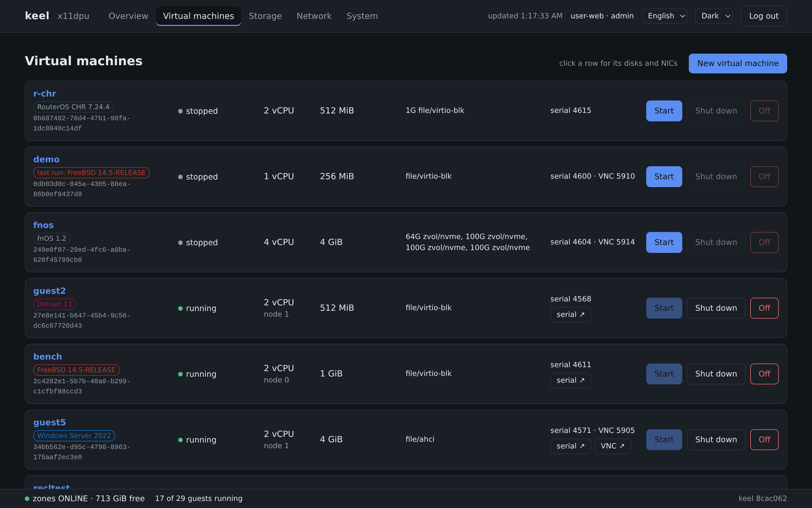Viewport: 812px width, 508px height.
Task: Click the 1G file/virtio-blk disk text
Action: [435, 110]
